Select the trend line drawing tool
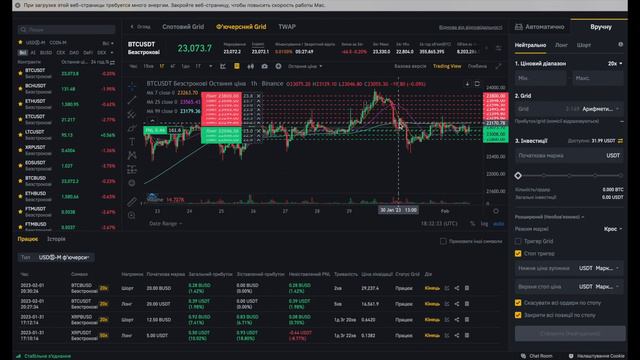The width and height of the screenshot is (640, 360). coord(132,100)
